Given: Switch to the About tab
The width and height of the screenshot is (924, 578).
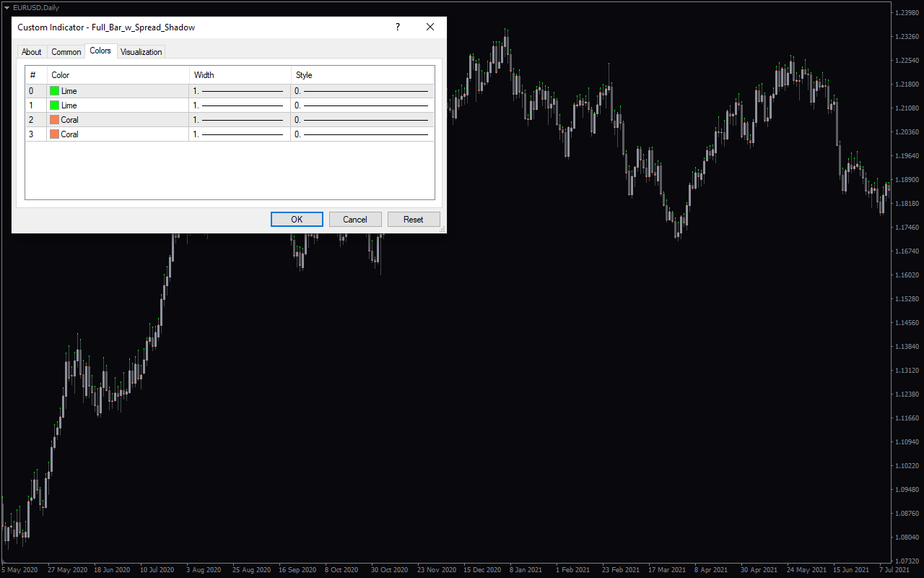Looking at the screenshot, I should click(x=32, y=52).
